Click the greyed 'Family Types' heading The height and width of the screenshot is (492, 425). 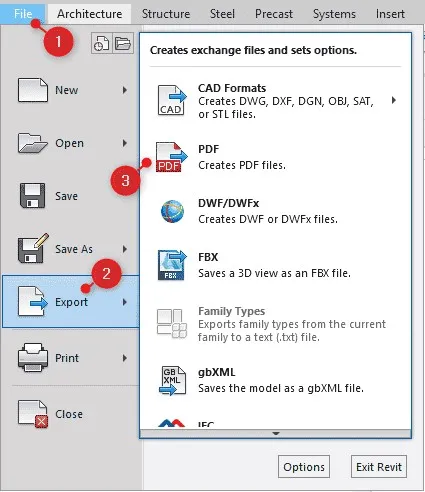pyautogui.click(x=231, y=311)
